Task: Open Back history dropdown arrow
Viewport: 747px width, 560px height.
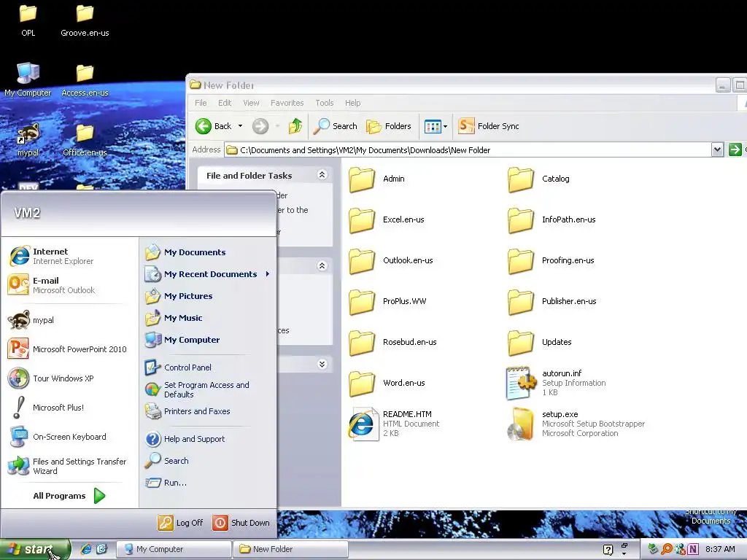Action: click(x=240, y=126)
